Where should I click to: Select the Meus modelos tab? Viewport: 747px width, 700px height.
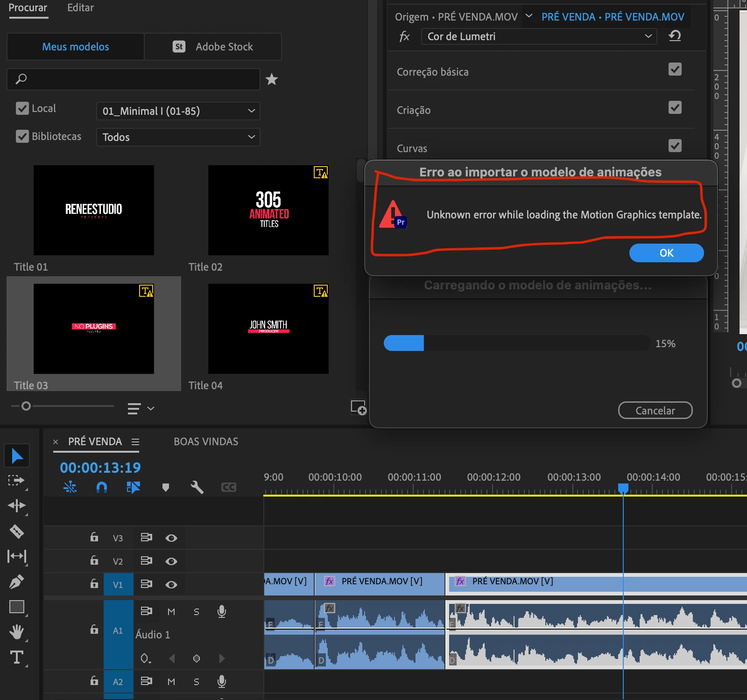click(76, 47)
